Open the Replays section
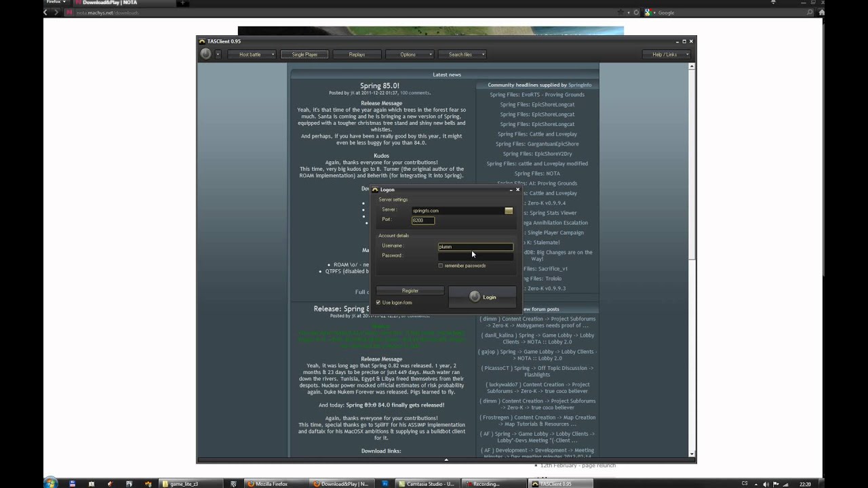The image size is (868, 488). [x=357, y=54]
